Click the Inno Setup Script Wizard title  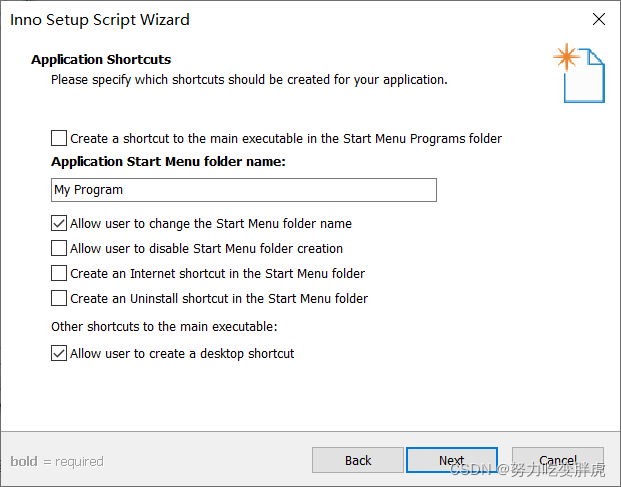point(100,20)
